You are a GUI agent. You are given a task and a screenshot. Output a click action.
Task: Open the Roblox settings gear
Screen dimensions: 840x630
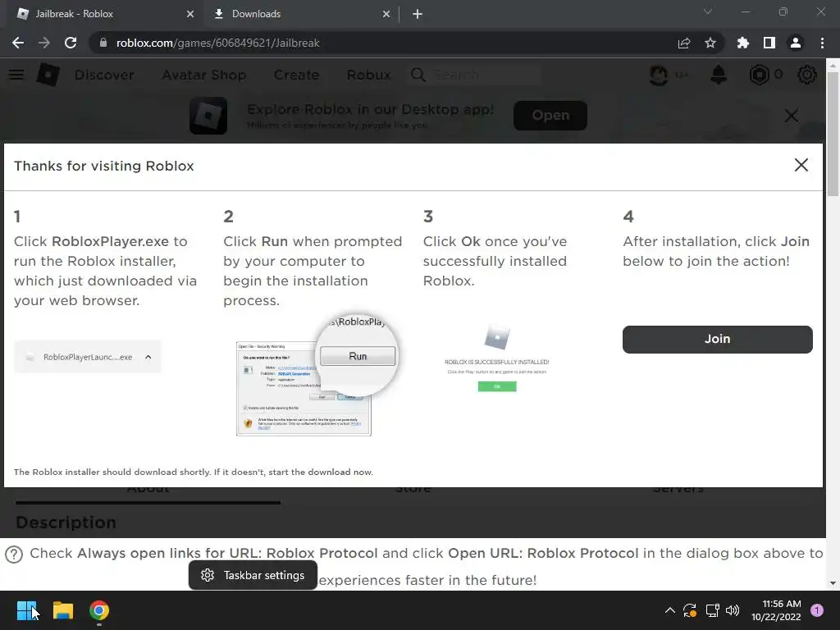pyautogui.click(x=807, y=75)
